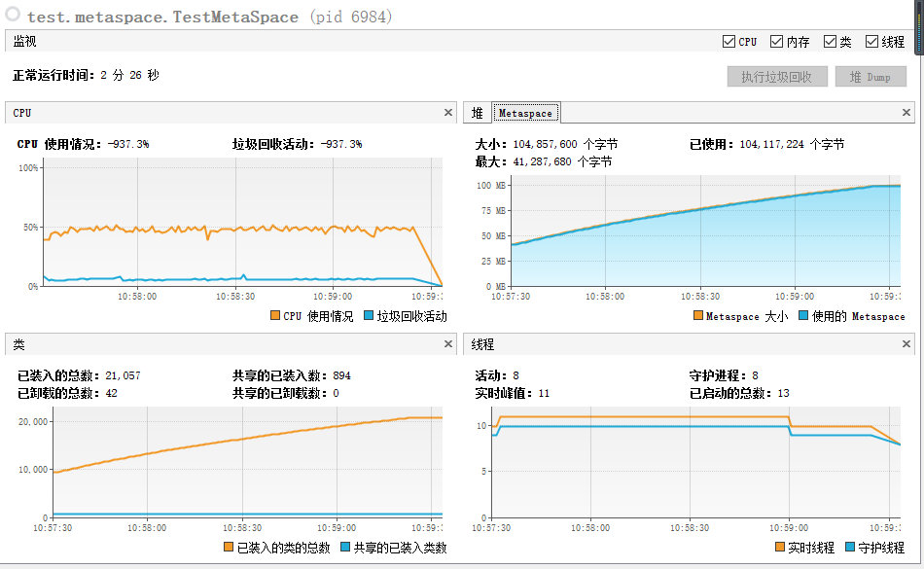This screenshot has width=924, height=569.
Task: Select the Metaspace tab
Action: 525,113
